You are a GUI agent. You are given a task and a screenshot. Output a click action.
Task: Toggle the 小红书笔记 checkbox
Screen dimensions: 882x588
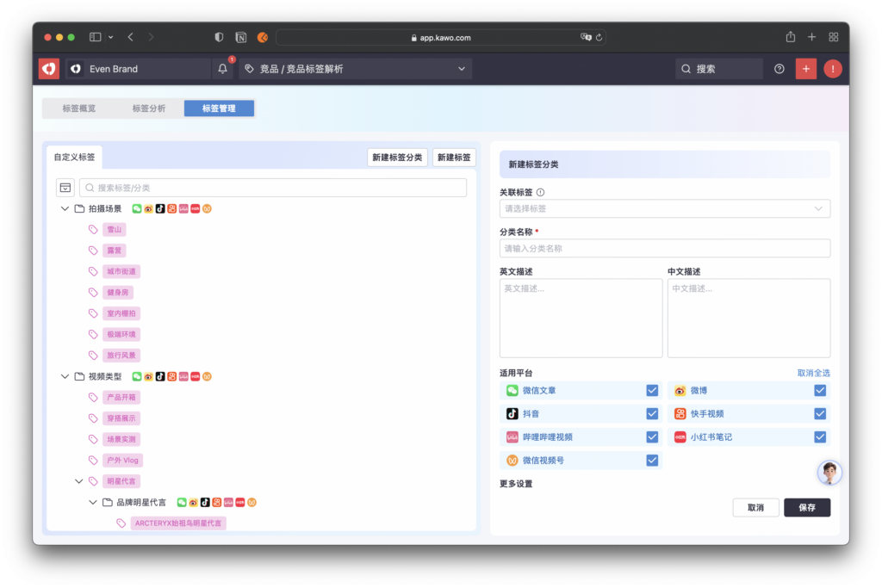coord(820,437)
